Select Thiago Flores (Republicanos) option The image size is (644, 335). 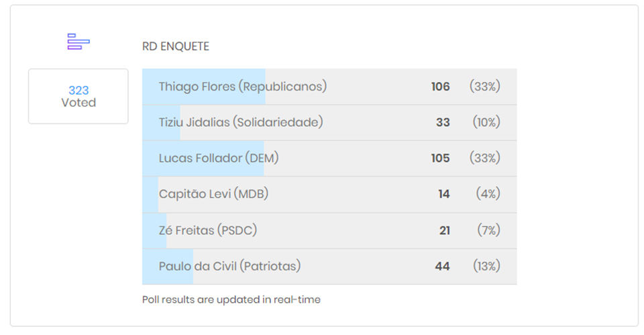(x=242, y=87)
